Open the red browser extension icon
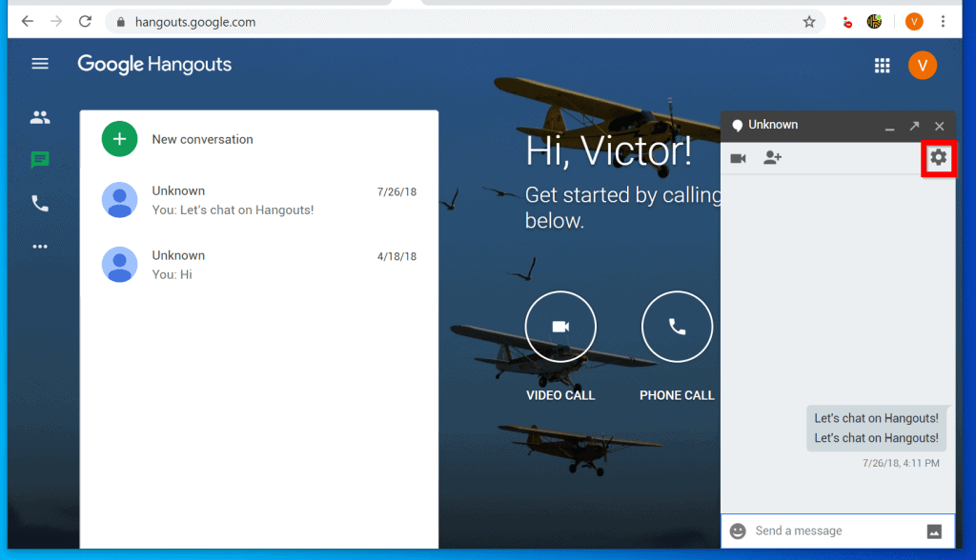Screen dimensions: 976x560 [847, 23]
